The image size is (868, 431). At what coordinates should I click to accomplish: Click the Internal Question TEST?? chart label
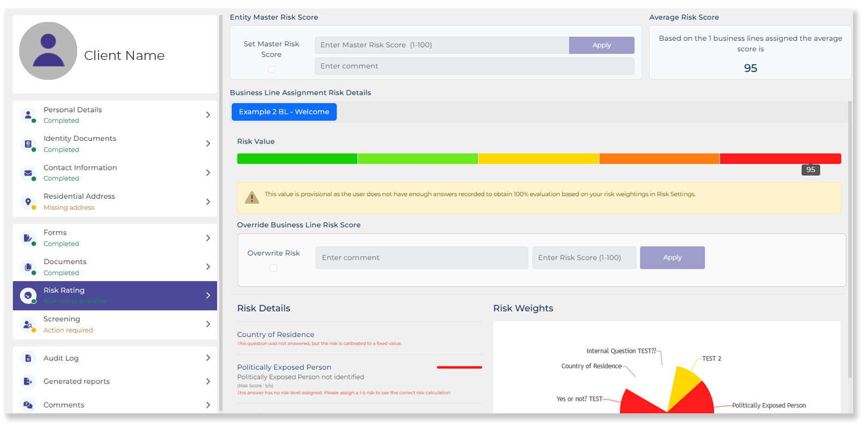click(621, 351)
